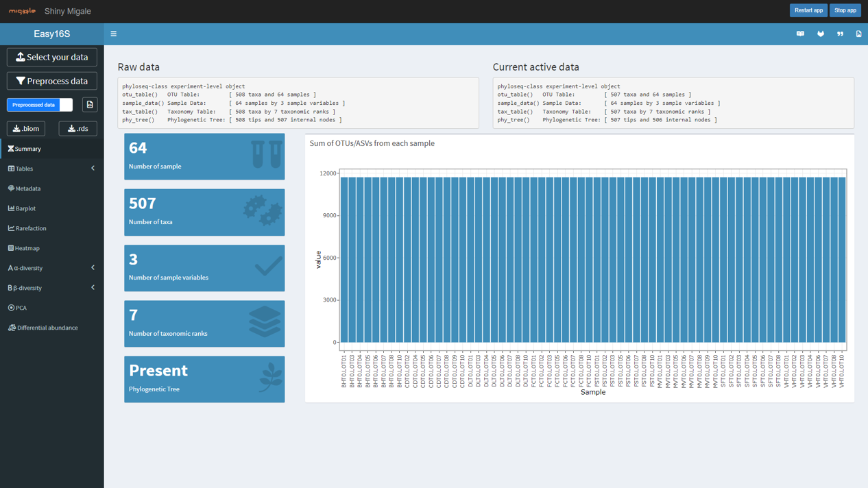Click the code file icon beside Preprocessed data
This screenshot has height=488, width=868.
tap(90, 105)
